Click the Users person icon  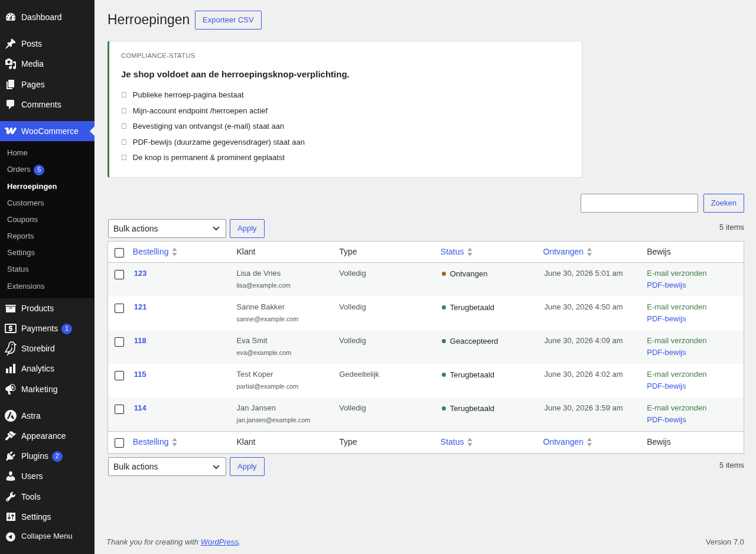(x=11, y=476)
